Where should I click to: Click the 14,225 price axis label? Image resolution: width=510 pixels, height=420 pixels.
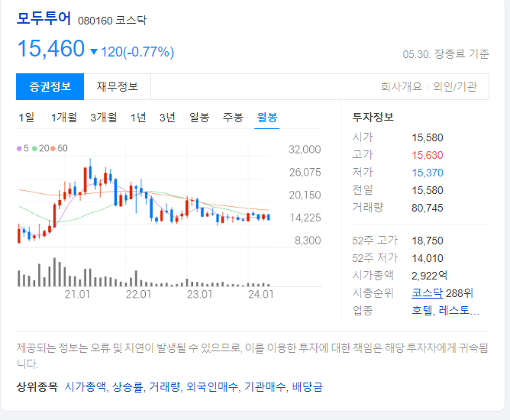305,218
